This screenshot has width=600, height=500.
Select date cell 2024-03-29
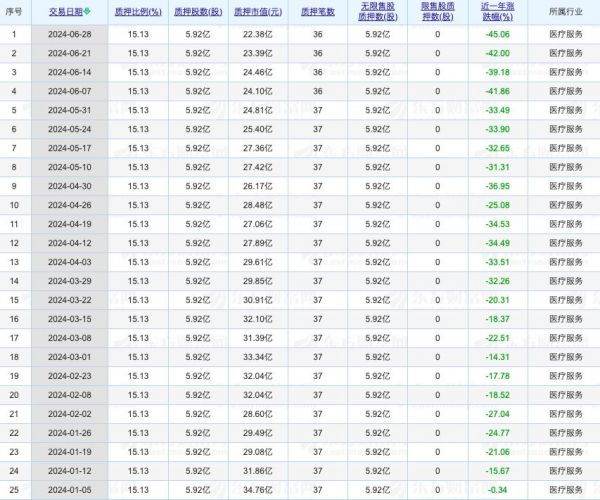point(70,281)
